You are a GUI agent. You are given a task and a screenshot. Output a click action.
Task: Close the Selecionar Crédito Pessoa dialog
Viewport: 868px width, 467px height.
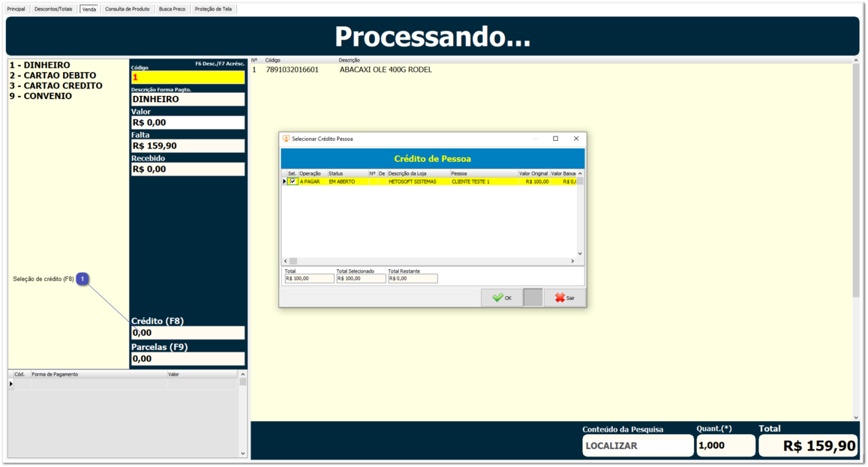click(x=576, y=139)
